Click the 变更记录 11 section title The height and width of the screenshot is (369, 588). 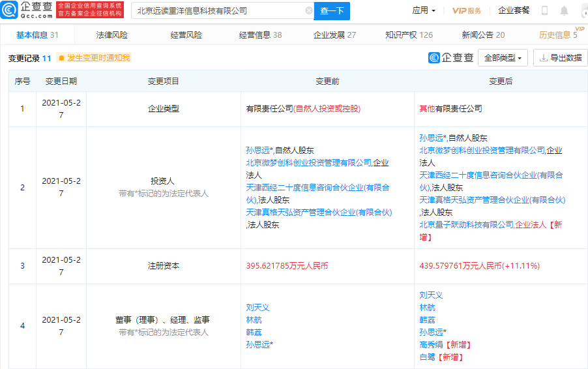click(29, 58)
